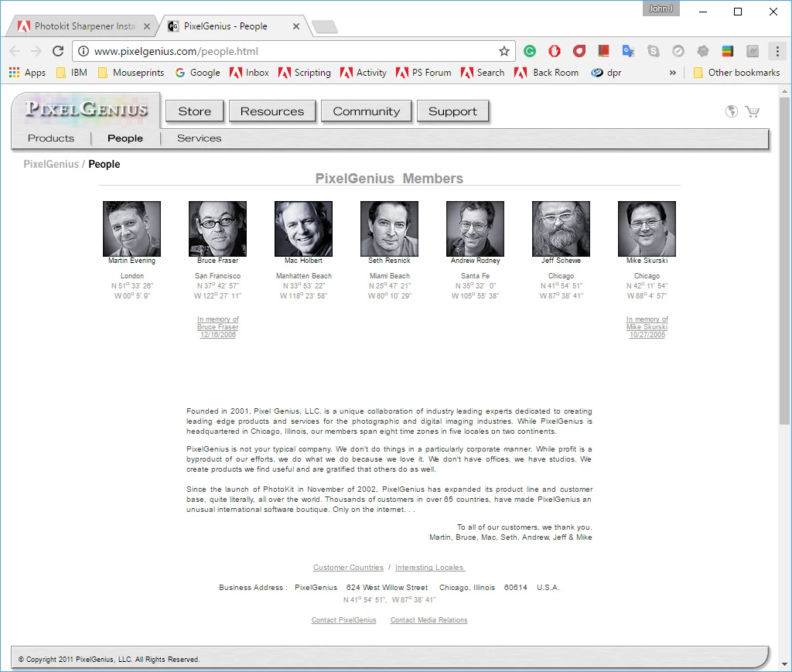The height and width of the screenshot is (672, 792).
Task: Click the address bar URL field
Action: pos(293,51)
